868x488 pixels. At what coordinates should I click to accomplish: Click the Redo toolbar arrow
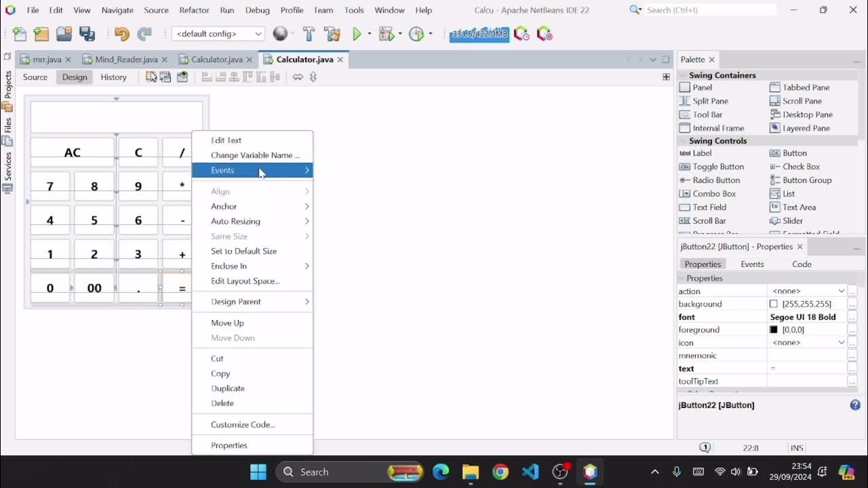click(144, 34)
